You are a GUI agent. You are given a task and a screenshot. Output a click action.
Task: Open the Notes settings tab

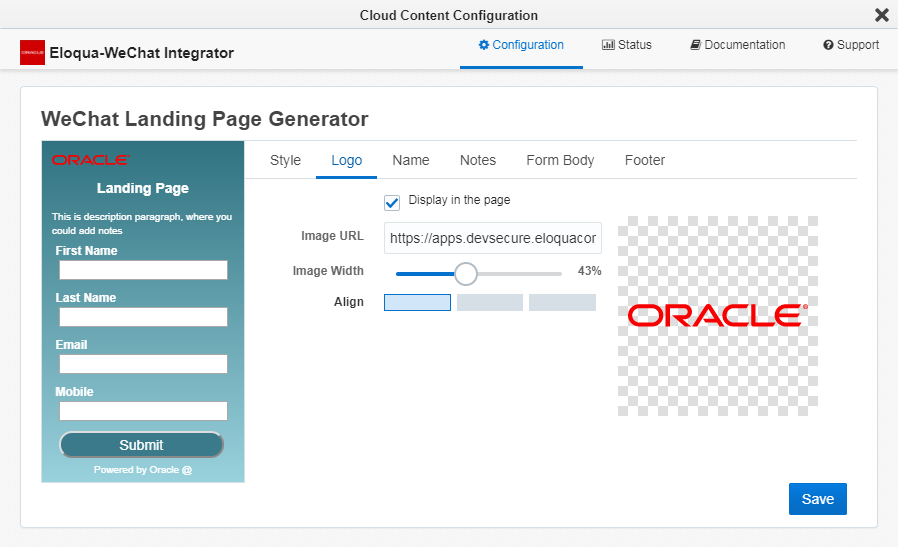[478, 160]
